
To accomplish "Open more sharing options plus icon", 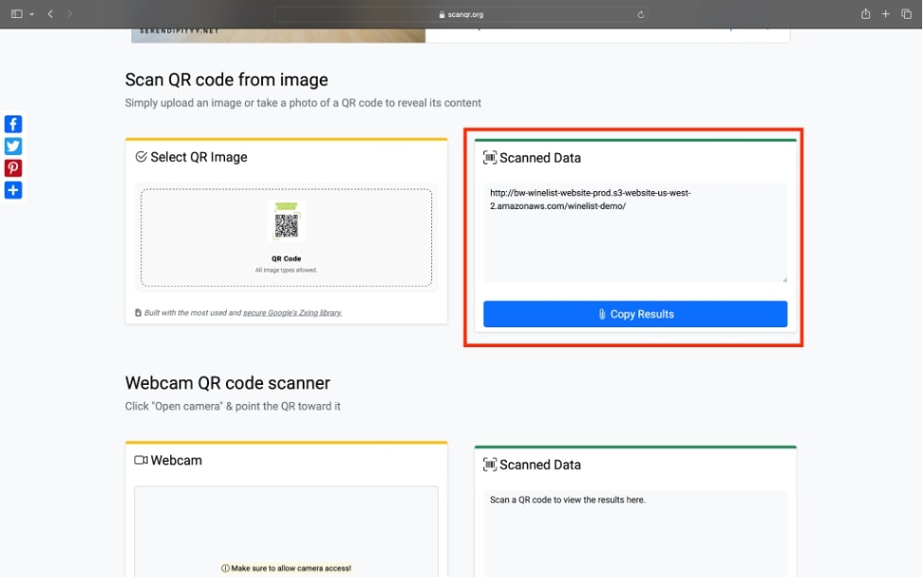I will click(x=13, y=190).
